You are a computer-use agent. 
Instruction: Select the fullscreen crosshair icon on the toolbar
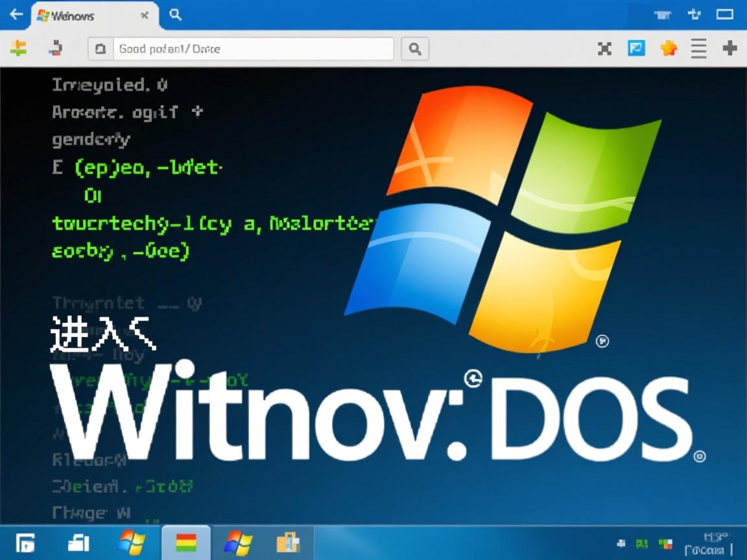coord(604,48)
